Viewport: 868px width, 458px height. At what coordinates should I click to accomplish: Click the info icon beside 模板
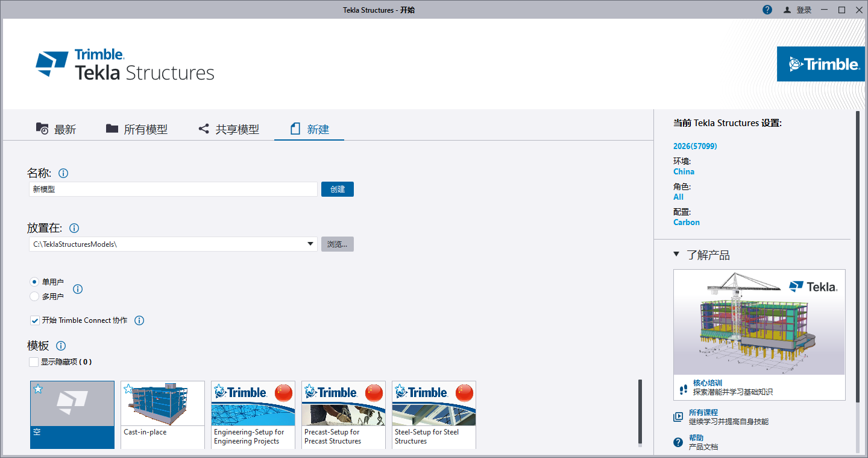60,346
